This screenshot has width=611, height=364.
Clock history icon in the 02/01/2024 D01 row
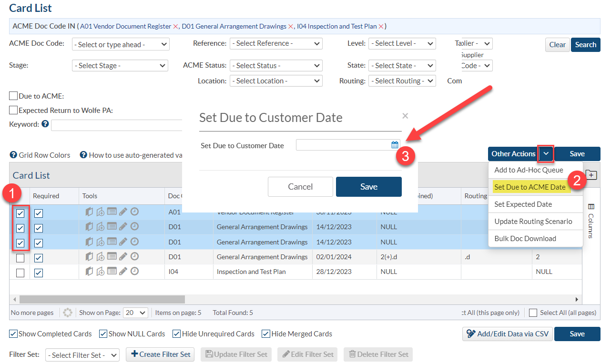[x=135, y=256]
